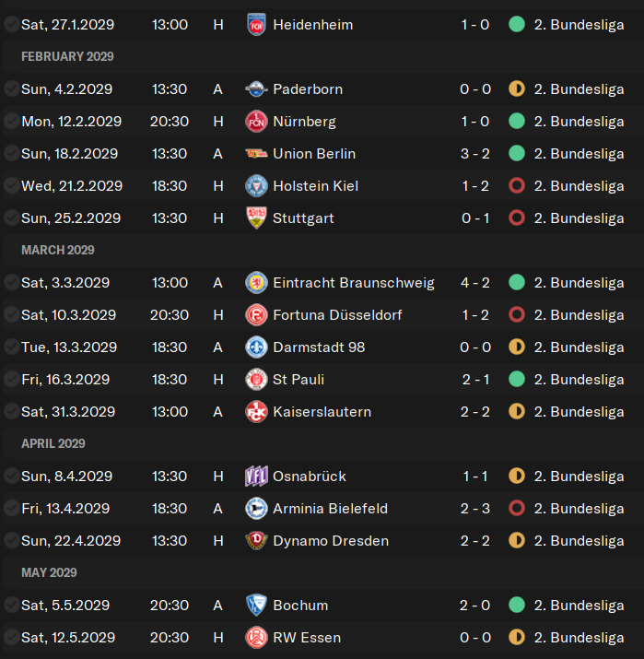This screenshot has width=644, height=659.
Task: Click the Bochum club badge
Action: point(256,606)
